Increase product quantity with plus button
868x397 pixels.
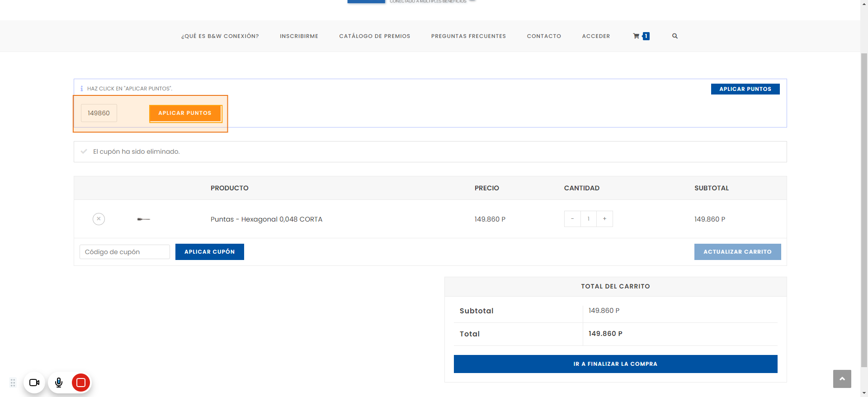click(604, 219)
